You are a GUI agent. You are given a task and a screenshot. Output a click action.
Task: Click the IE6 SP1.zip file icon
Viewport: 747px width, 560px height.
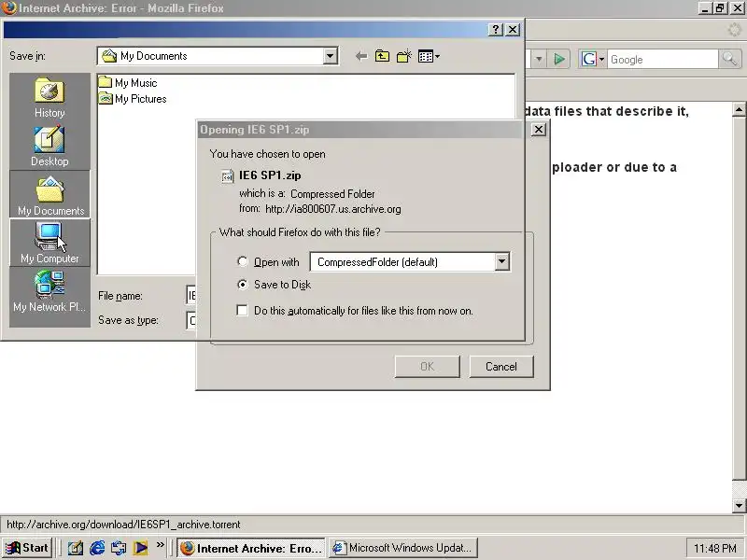pos(228,176)
